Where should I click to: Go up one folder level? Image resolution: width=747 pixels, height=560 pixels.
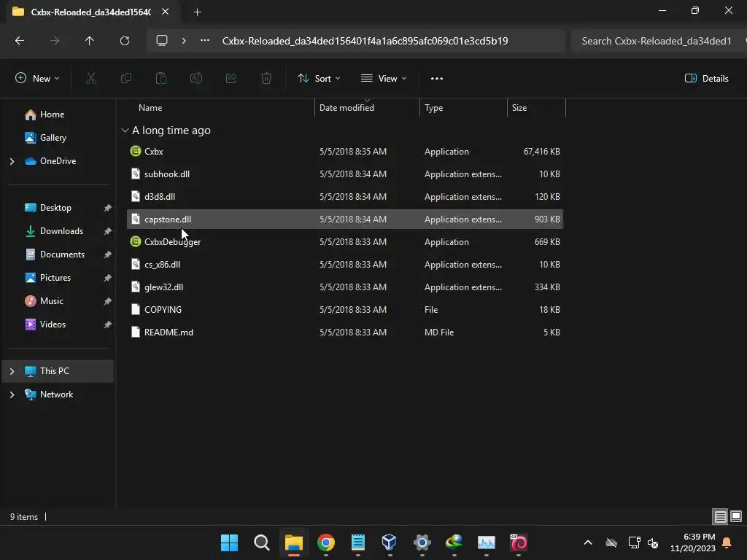coord(89,41)
